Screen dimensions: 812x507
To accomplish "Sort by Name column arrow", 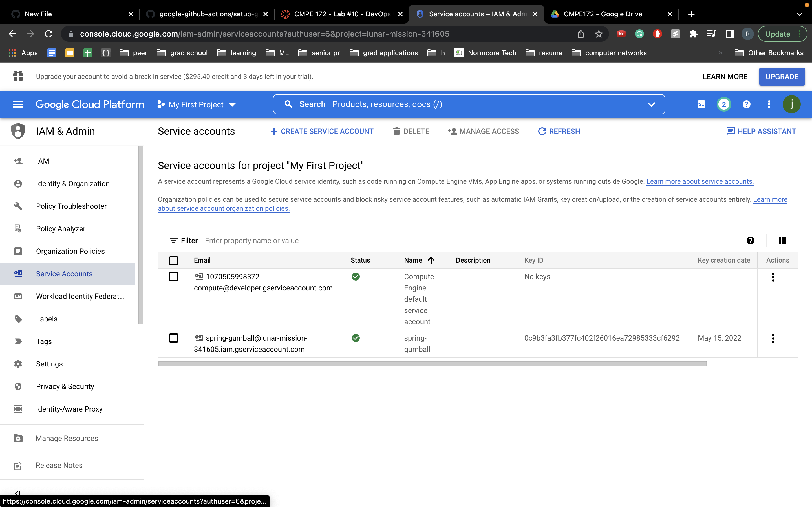I will (431, 260).
